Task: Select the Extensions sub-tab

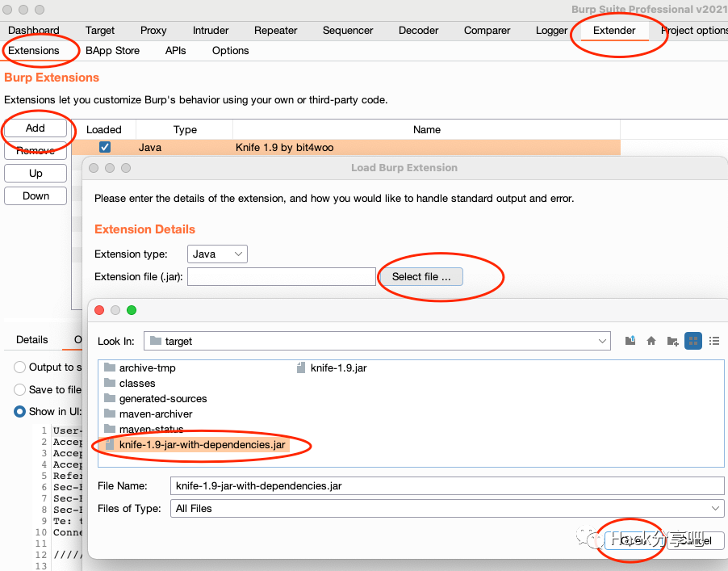Action: [34, 51]
